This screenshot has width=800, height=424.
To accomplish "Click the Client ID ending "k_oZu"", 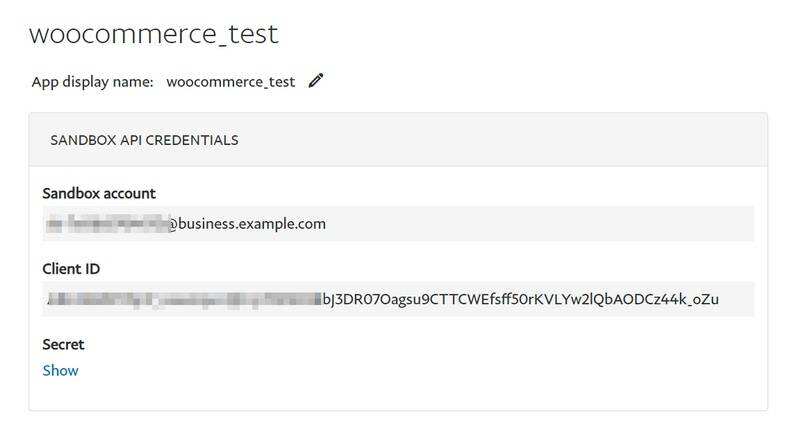I will click(699, 299).
